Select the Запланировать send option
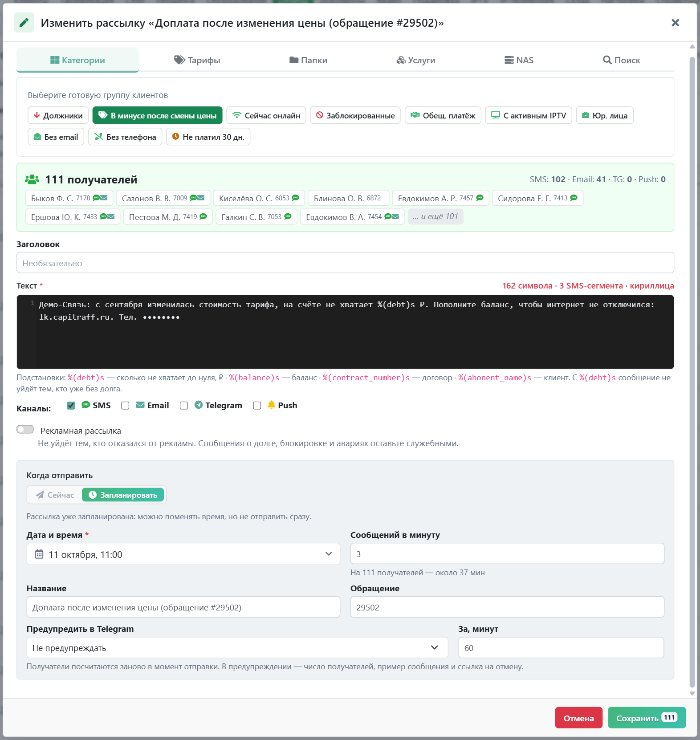 click(x=123, y=495)
